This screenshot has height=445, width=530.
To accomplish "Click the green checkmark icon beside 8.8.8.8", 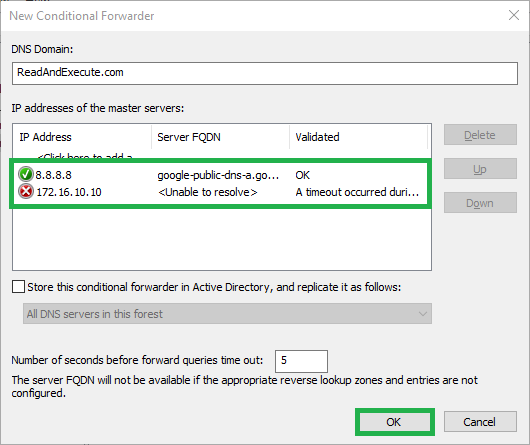I will pos(26,174).
